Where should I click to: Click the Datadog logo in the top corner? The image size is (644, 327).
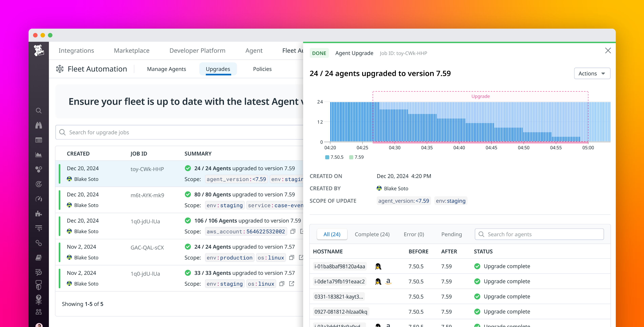pyautogui.click(x=39, y=51)
